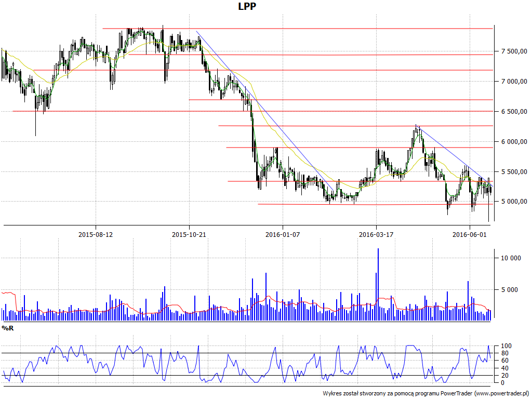Select the 80 value on %R axis
The height and width of the screenshot is (399, 532).
pos(505,353)
